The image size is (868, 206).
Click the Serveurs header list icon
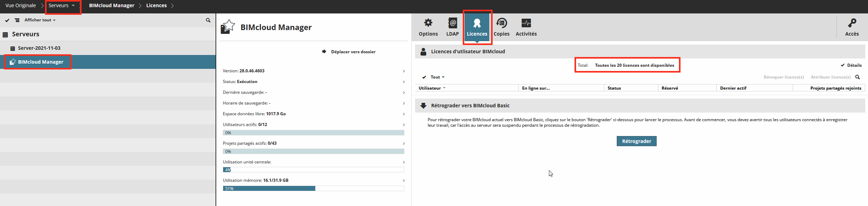pyautogui.click(x=5, y=35)
